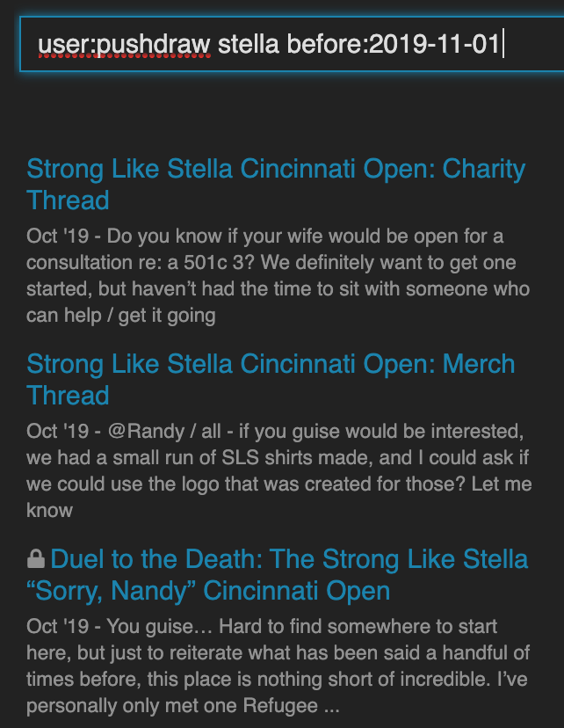Click the lock icon beside Duel to the Death
The height and width of the screenshot is (728, 564).
[36, 559]
